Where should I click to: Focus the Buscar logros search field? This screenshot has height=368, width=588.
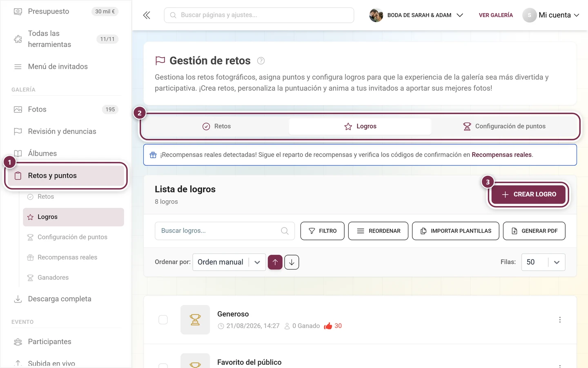pyautogui.click(x=225, y=231)
